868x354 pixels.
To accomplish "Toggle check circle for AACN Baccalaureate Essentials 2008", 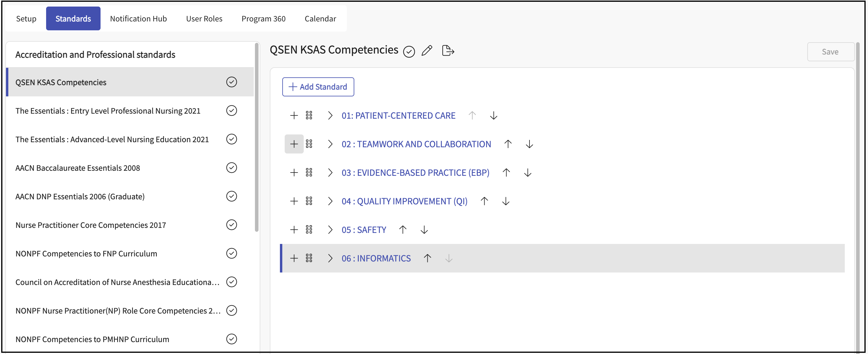I will click(x=231, y=168).
